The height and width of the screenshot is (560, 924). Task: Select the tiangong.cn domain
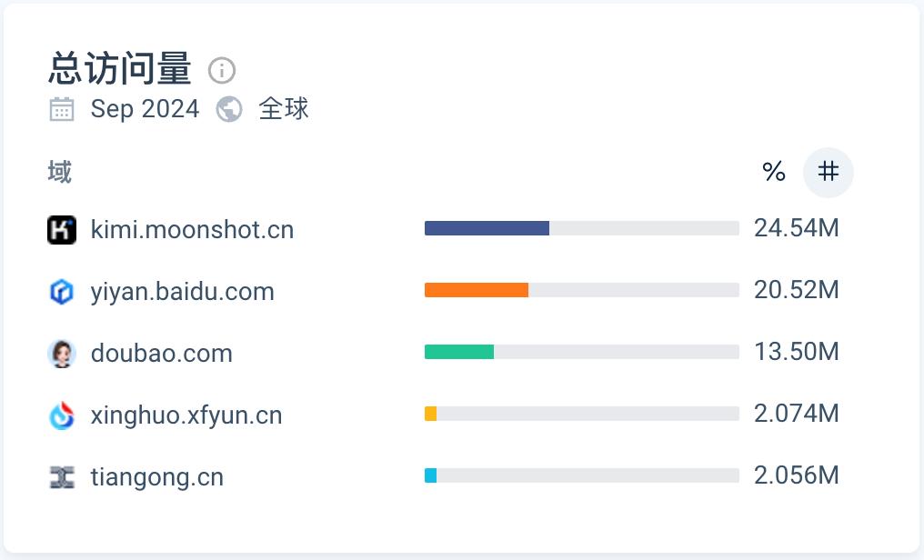point(156,477)
